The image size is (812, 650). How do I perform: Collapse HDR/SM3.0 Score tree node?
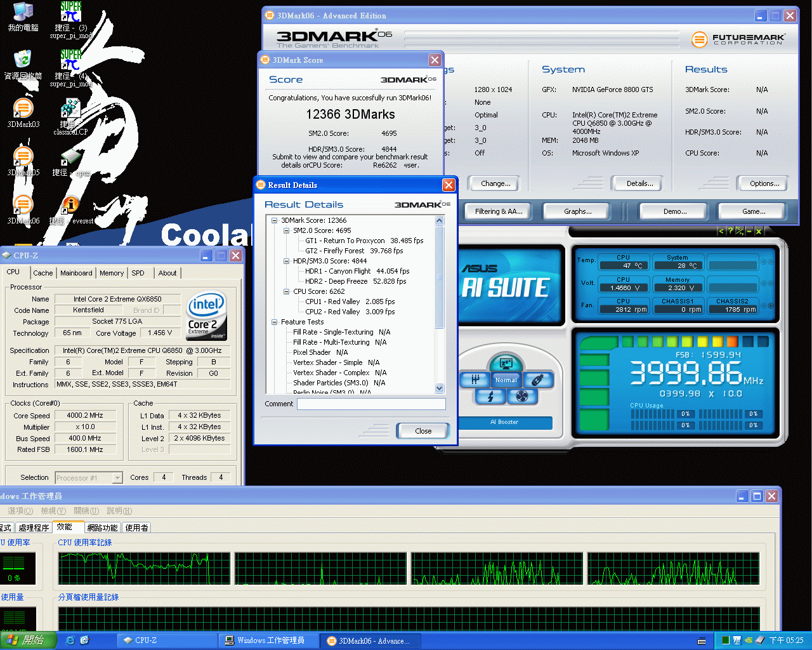pyautogui.click(x=287, y=261)
